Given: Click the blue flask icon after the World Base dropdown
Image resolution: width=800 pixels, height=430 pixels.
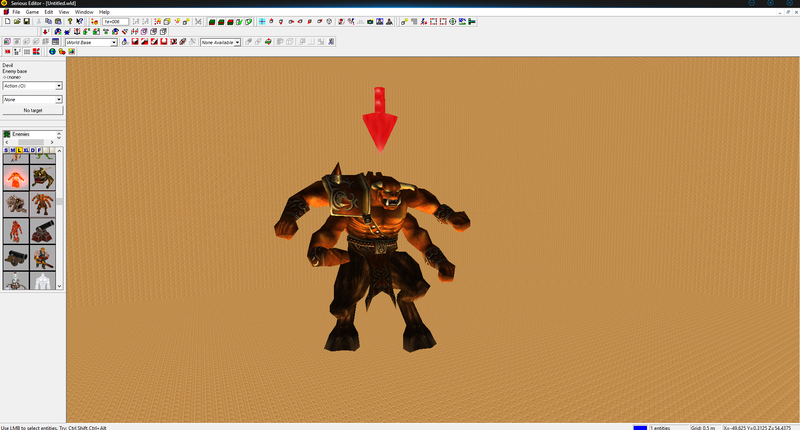Looking at the screenshot, I should tap(124, 42).
